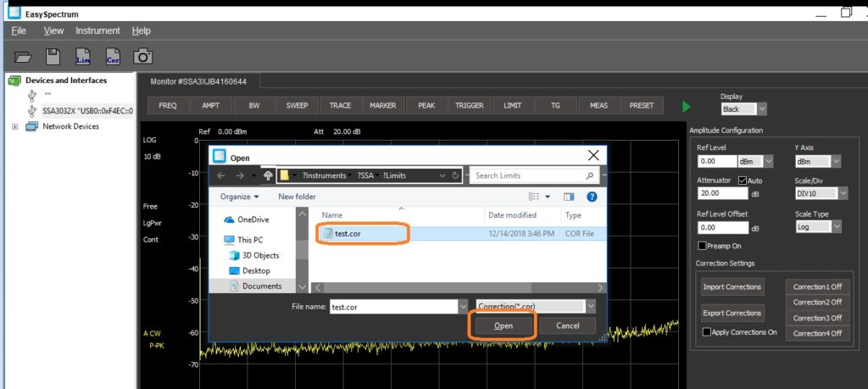Open the Instrument menu

point(97,31)
